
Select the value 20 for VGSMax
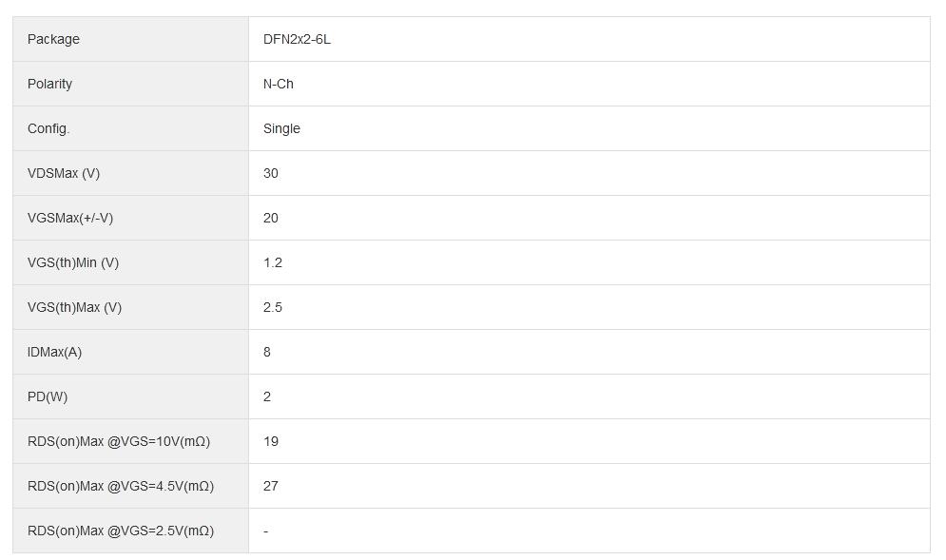click(x=271, y=218)
